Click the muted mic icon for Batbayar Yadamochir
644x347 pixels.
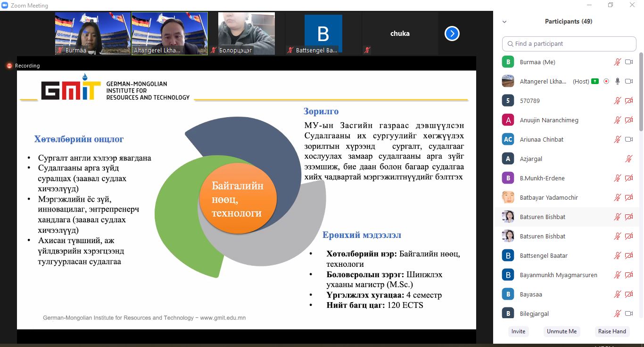click(x=617, y=197)
